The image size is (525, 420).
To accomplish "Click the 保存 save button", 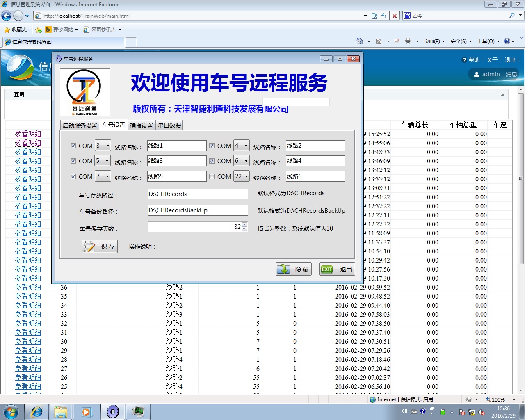I will click(x=100, y=247).
